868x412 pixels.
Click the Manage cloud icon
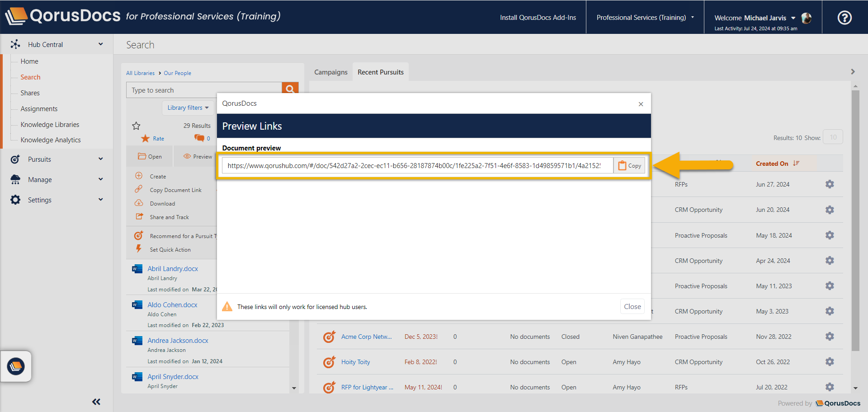pyautogui.click(x=15, y=179)
